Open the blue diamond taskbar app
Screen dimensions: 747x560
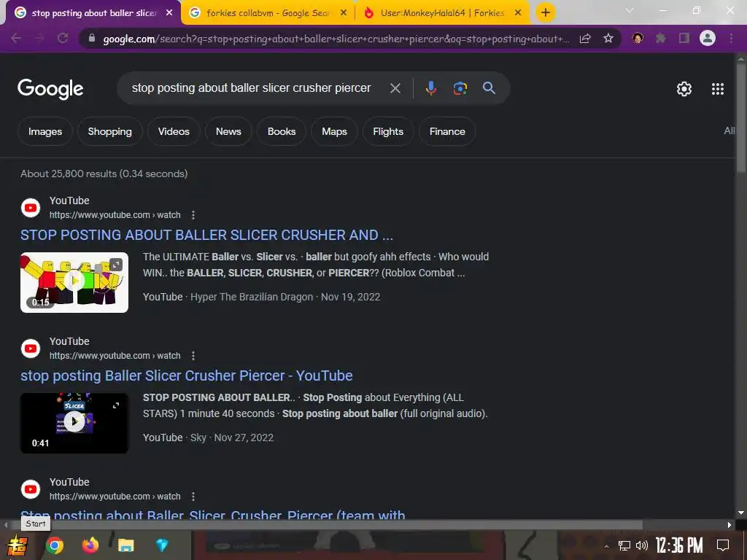point(162,545)
